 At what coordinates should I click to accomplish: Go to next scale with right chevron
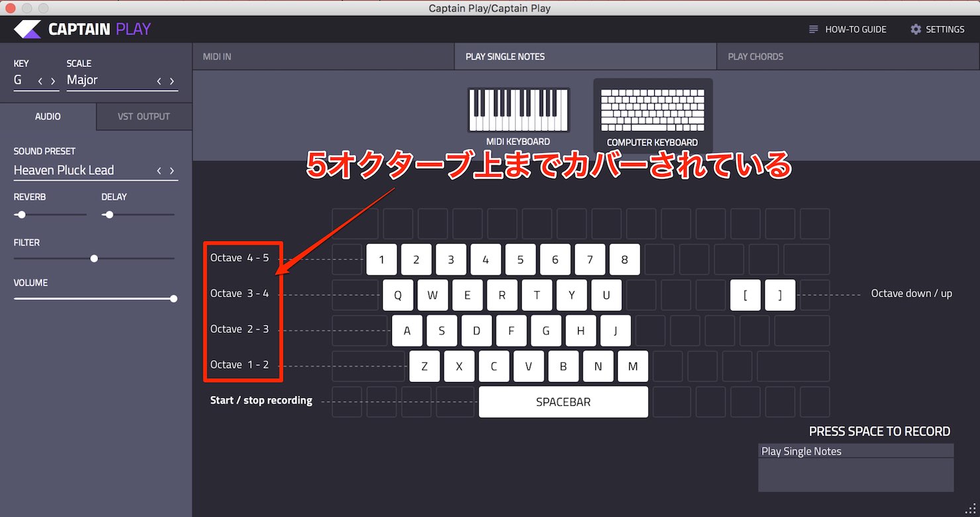172,81
